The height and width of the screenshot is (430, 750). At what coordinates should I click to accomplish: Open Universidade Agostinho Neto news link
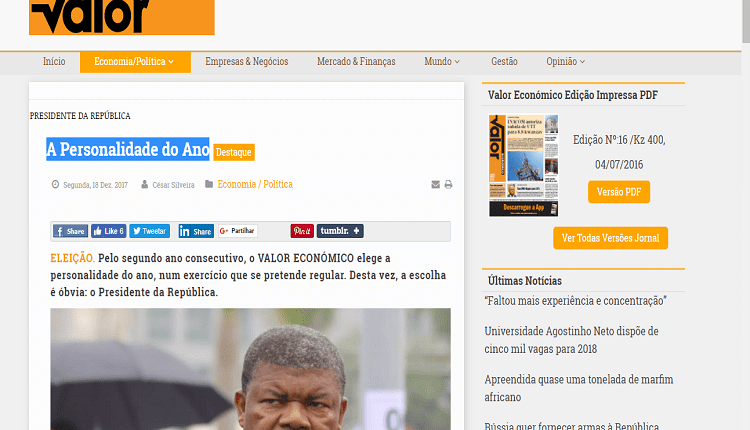coord(572,340)
